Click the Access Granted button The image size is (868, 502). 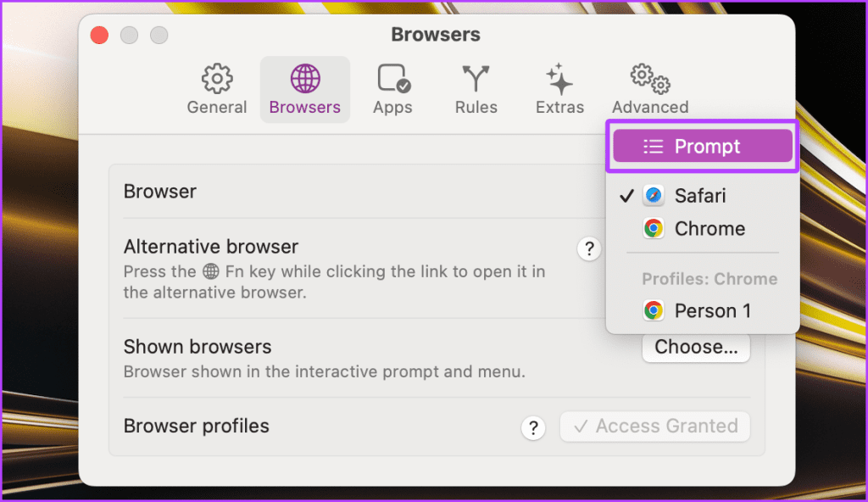pyautogui.click(x=654, y=427)
